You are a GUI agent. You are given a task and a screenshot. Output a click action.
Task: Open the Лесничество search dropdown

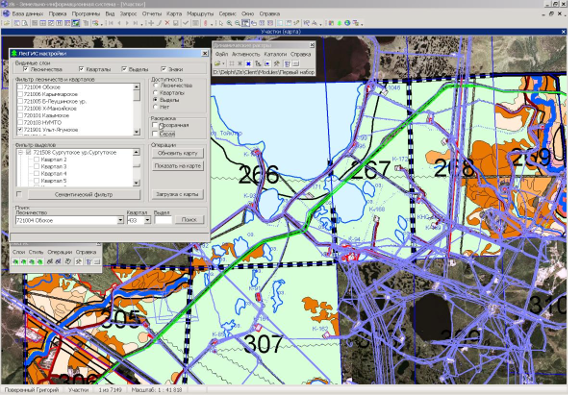(120, 220)
